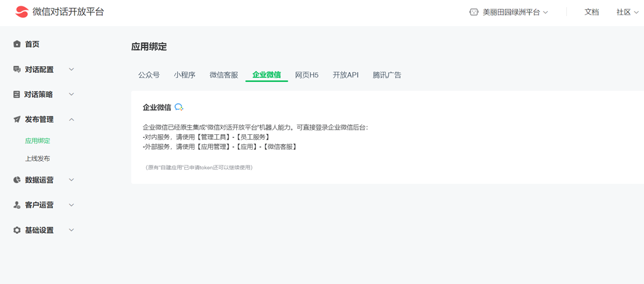The image size is (644, 284).
Task: Select the 企业微信 tab
Action: tap(266, 75)
